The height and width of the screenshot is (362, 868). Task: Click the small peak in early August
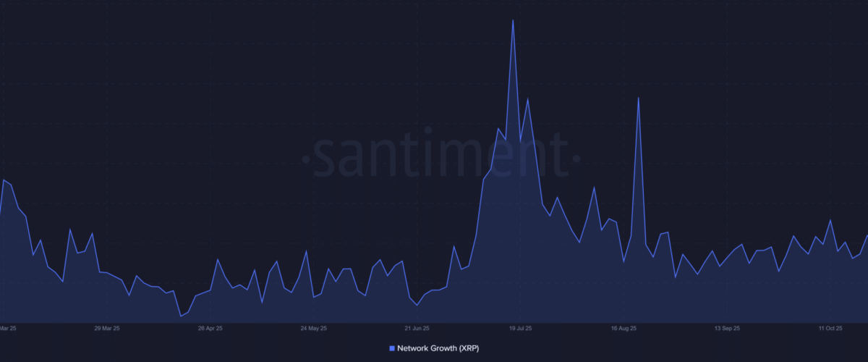click(594, 188)
